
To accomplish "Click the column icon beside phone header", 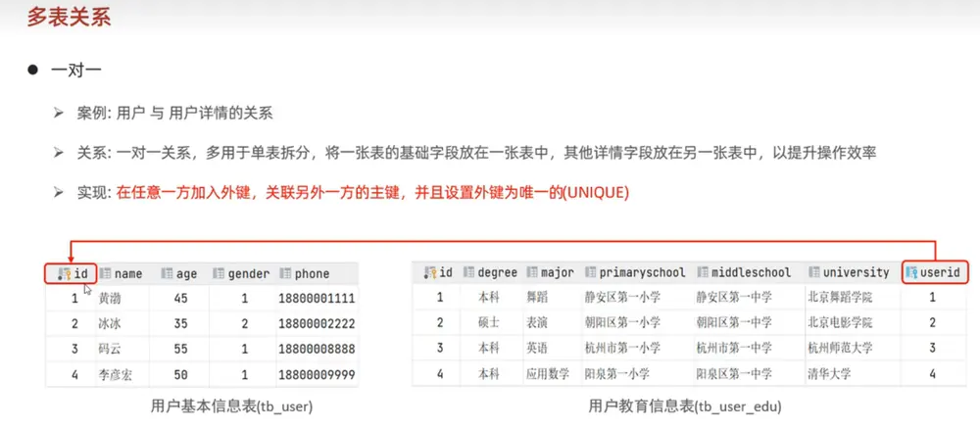I will coord(285,273).
